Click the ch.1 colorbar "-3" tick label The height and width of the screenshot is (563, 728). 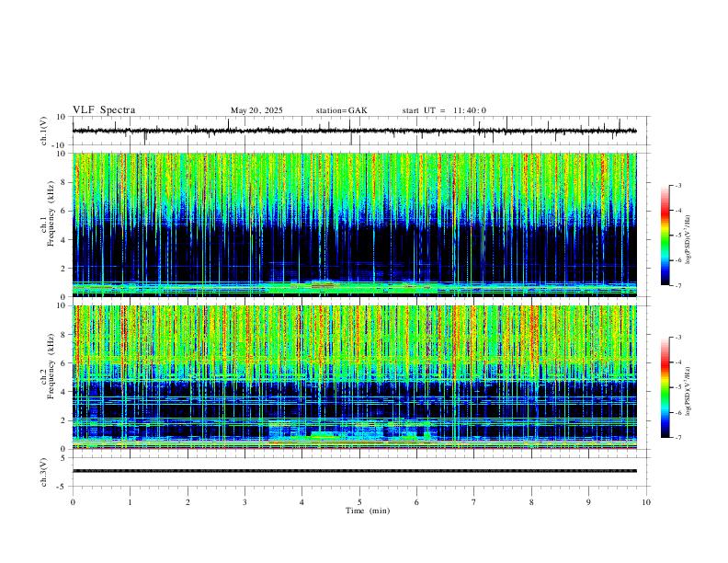[x=677, y=186]
